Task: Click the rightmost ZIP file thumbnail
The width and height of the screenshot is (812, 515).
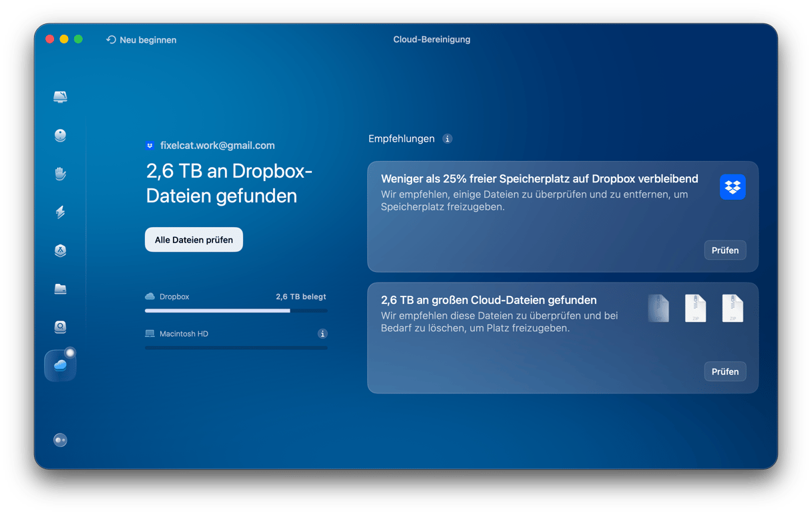Action: 733,309
